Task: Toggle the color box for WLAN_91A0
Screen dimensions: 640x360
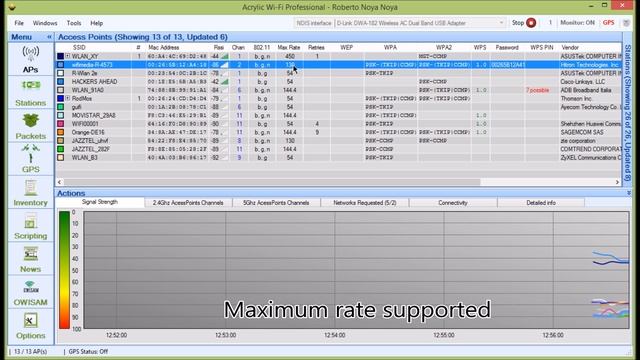Action: click(x=60, y=90)
